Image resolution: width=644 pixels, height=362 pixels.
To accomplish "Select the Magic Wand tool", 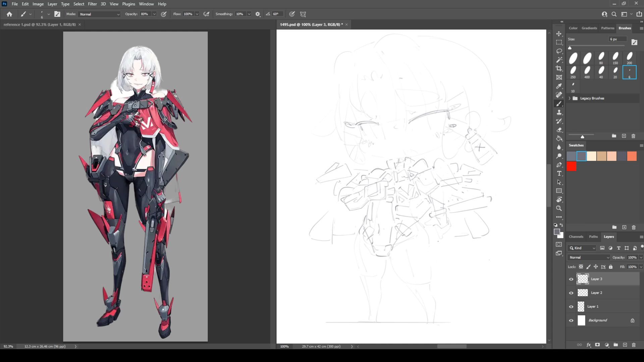I will (559, 60).
